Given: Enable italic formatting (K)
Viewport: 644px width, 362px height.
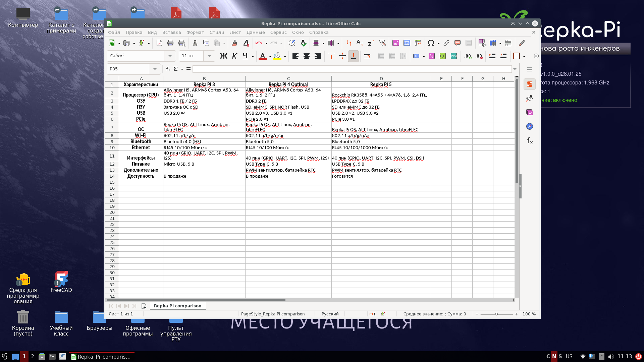Looking at the screenshot, I should tap(234, 56).
